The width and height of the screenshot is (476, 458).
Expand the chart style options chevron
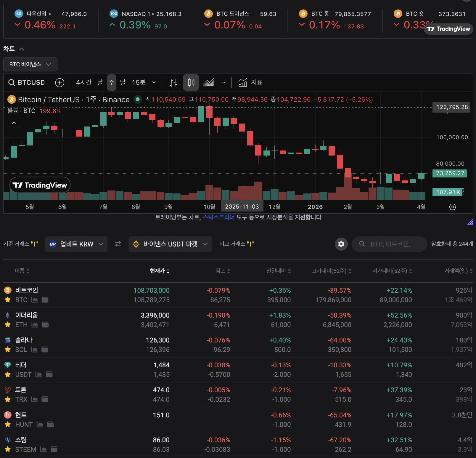click(x=223, y=82)
